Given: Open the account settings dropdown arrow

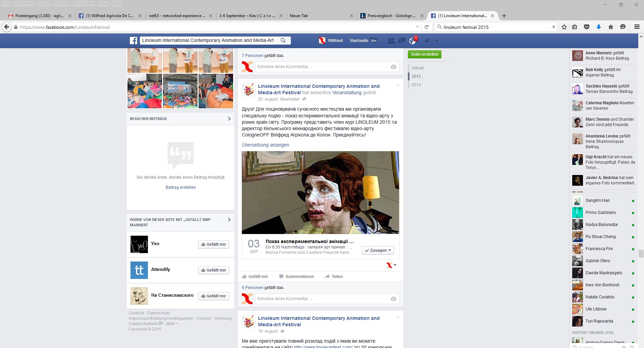Looking at the screenshot, I should pyautogui.click(x=437, y=41).
